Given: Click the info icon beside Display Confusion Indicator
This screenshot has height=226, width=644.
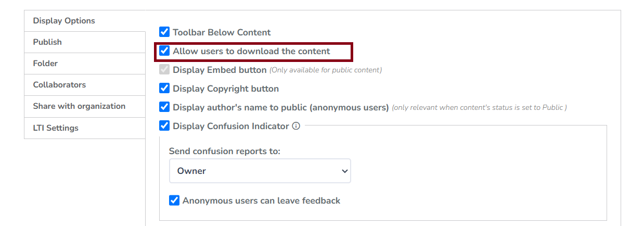Looking at the screenshot, I should (x=296, y=125).
